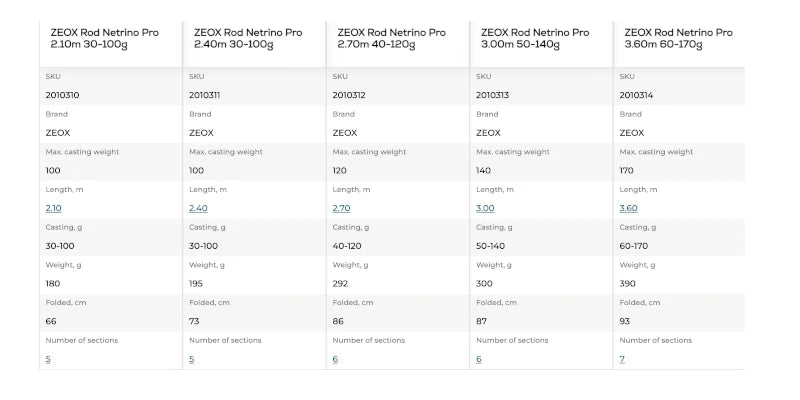Image resolution: width=800 pixels, height=400 pixels.
Task: Click sections link 7 under 3.60m rod
Action: (622, 359)
